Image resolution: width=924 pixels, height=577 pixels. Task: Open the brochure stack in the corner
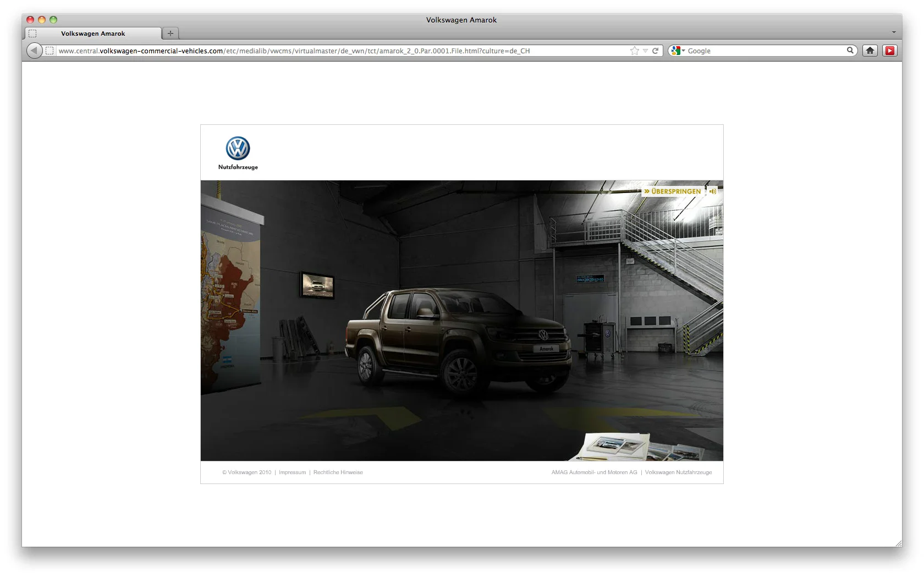click(638, 446)
